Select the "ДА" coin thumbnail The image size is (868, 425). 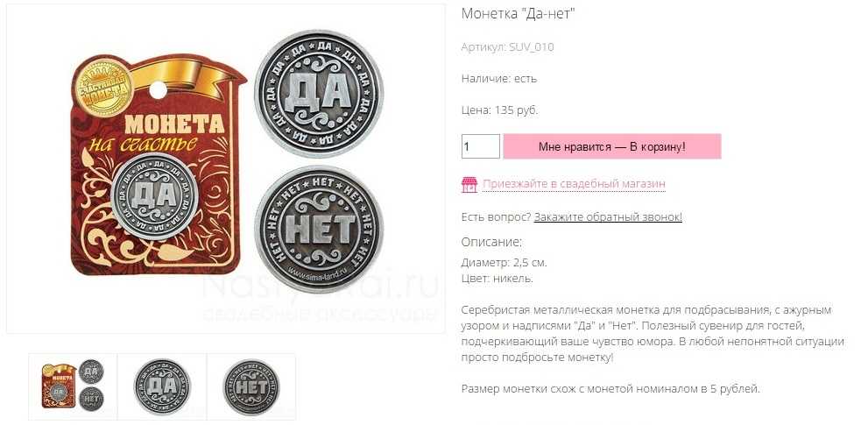tap(162, 386)
